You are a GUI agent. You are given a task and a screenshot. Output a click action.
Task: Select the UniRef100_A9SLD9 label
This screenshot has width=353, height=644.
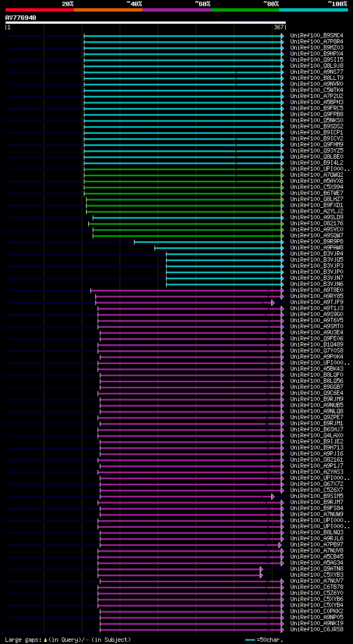pyautogui.click(x=317, y=217)
